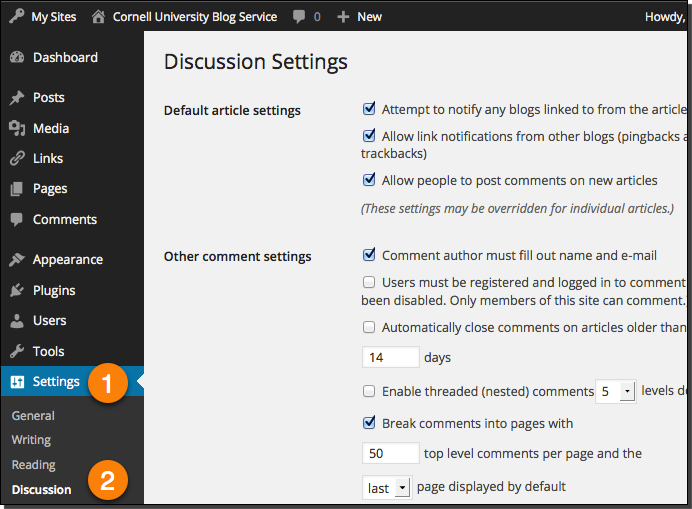
Task: Uncheck Comment author must fill out name
Action: [x=369, y=255]
